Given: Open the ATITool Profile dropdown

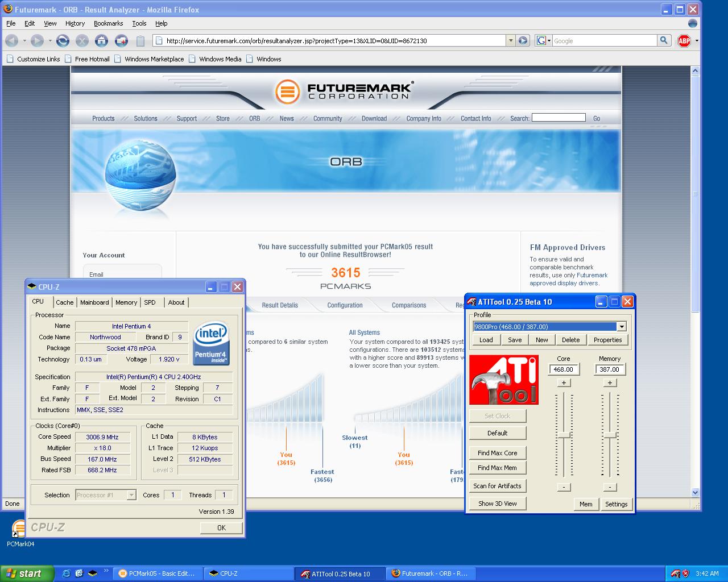Looking at the screenshot, I should click(x=622, y=327).
